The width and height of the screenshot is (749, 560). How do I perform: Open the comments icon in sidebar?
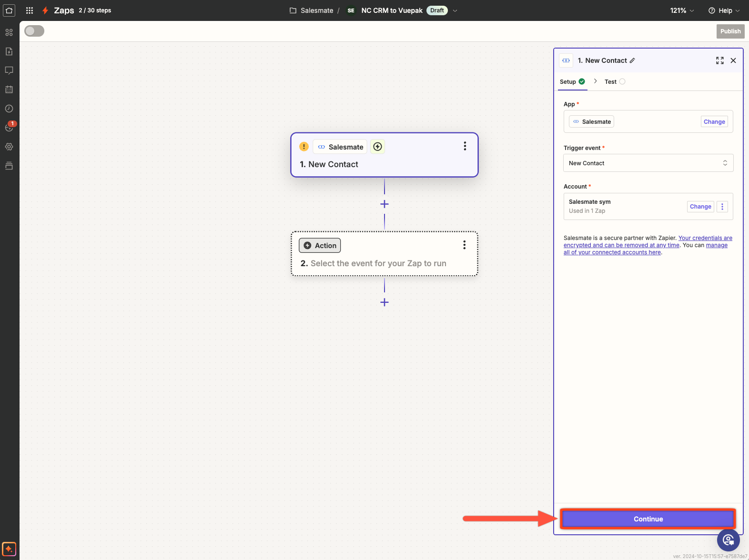pyautogui.click(x=9, y=70)
